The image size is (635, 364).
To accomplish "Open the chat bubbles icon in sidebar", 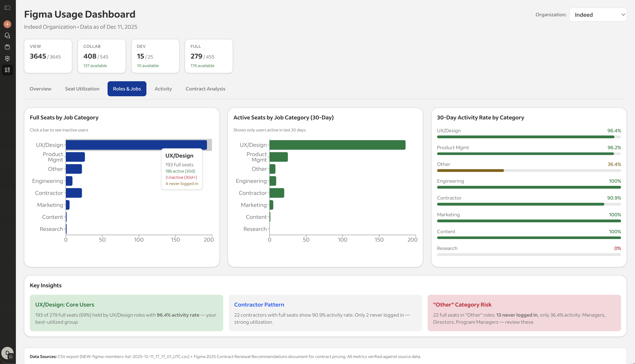I will 7,36.
